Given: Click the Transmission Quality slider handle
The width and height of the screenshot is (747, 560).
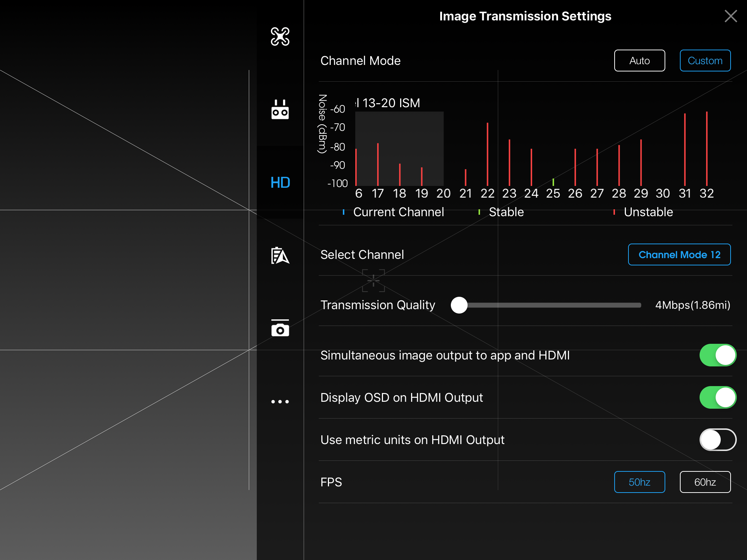Looking at the screenshot, I should click(459, 305).
